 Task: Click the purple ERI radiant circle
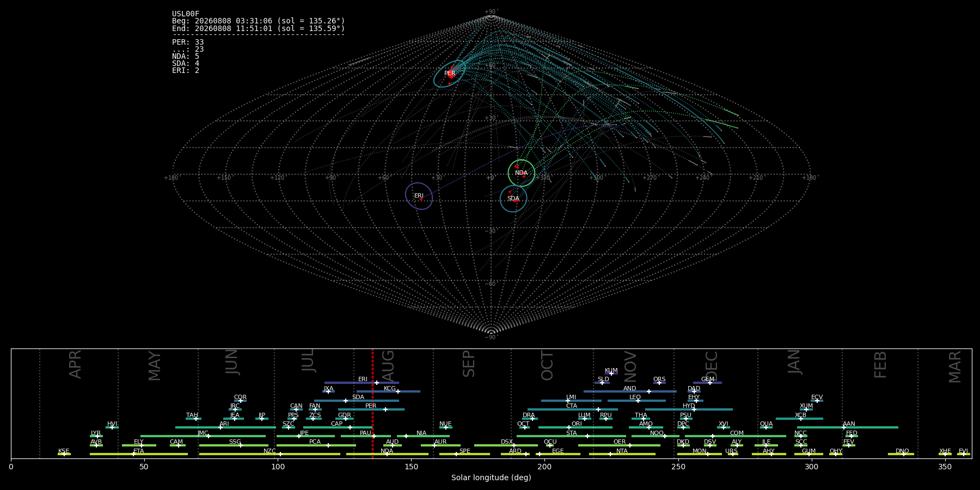(x=419, y=196)
